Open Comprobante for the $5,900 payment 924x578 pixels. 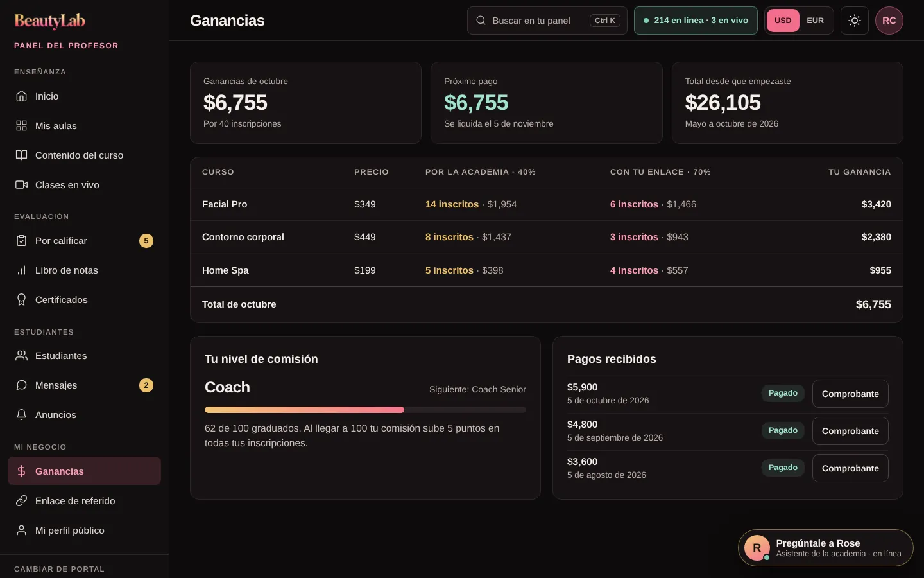(x=850, y=394)
